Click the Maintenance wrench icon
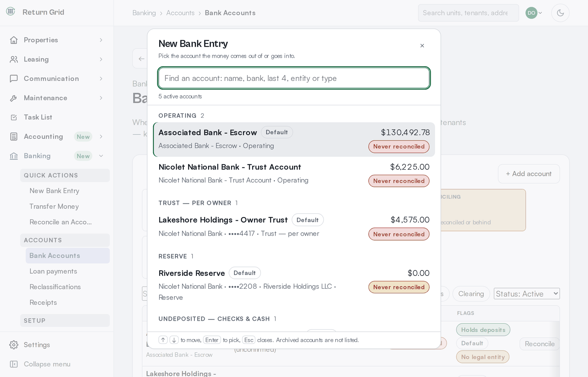 pos(14,98)
